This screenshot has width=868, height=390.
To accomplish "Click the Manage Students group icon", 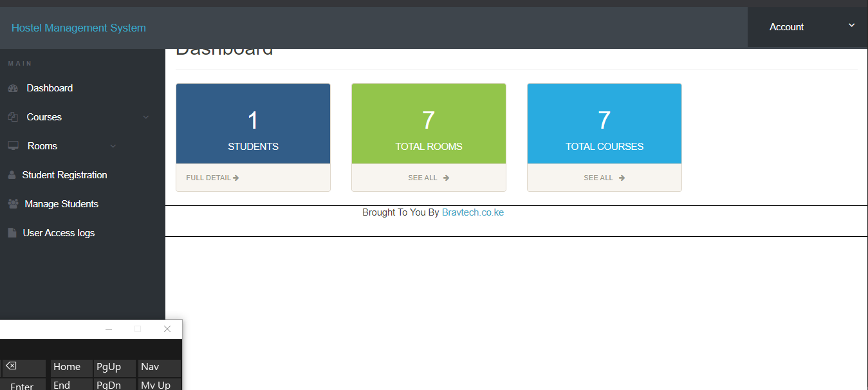I will click(13, 204).
